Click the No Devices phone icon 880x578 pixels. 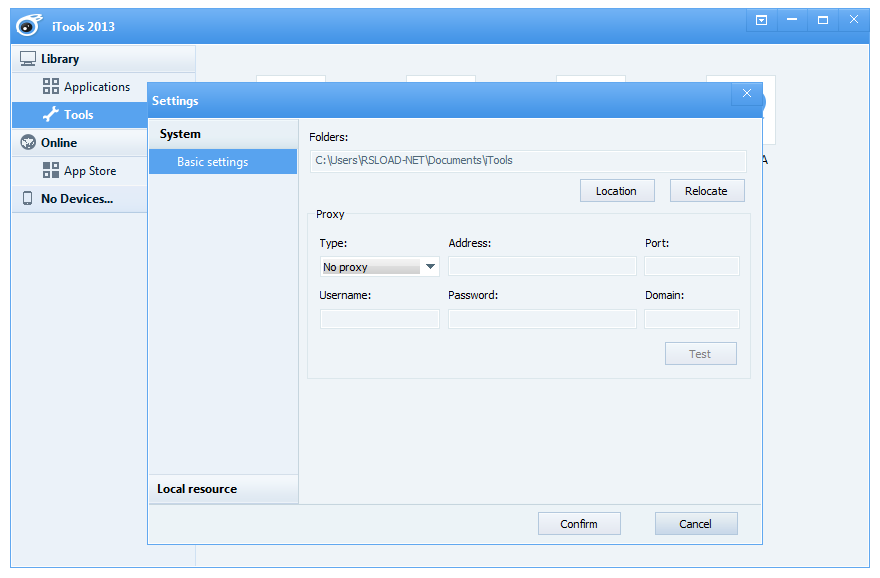click(x=27, y=198)
